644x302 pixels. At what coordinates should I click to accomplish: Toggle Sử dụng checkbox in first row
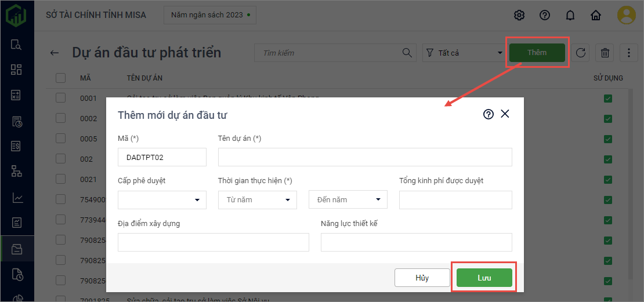607,99
